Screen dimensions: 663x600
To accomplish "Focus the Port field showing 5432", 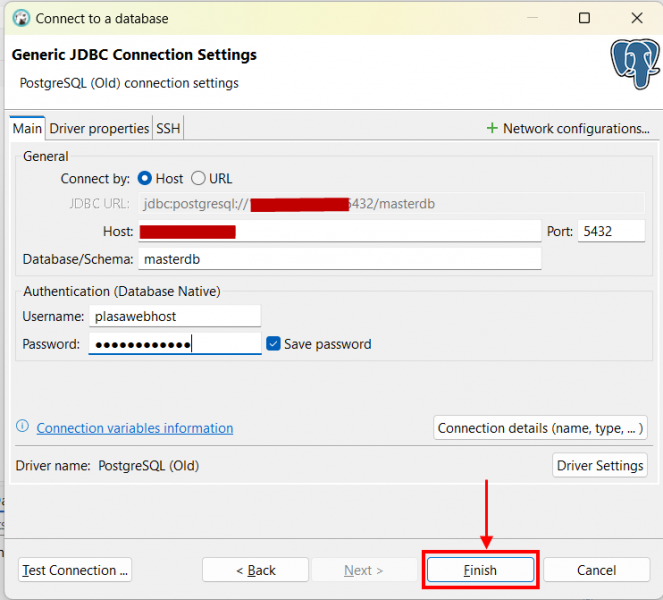I will (x=611, y=231).
